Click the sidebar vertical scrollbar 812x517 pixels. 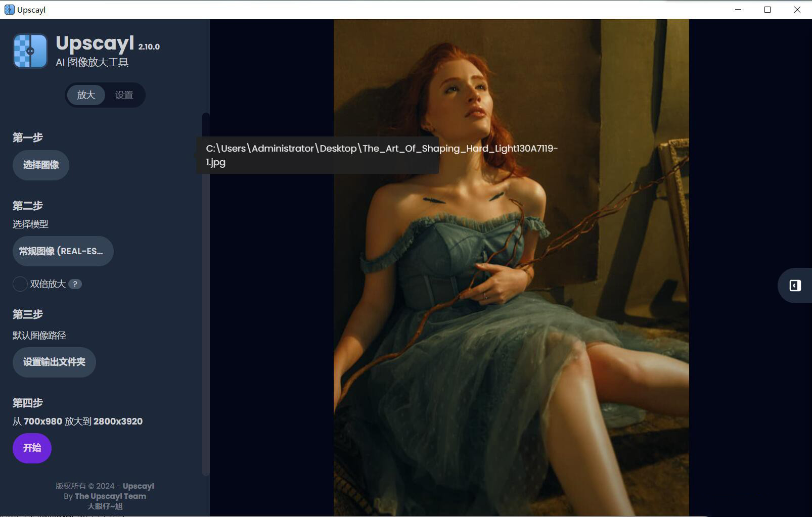tap(205, 293)
